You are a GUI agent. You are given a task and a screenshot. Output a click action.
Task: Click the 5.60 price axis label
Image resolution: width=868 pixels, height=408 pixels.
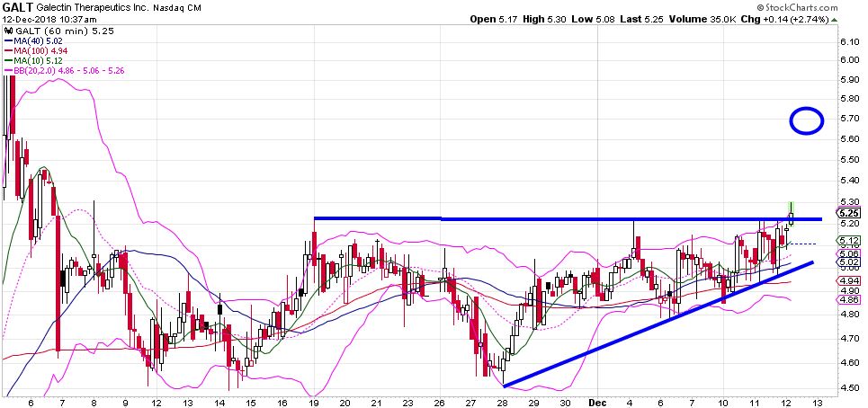pos(850,138)
